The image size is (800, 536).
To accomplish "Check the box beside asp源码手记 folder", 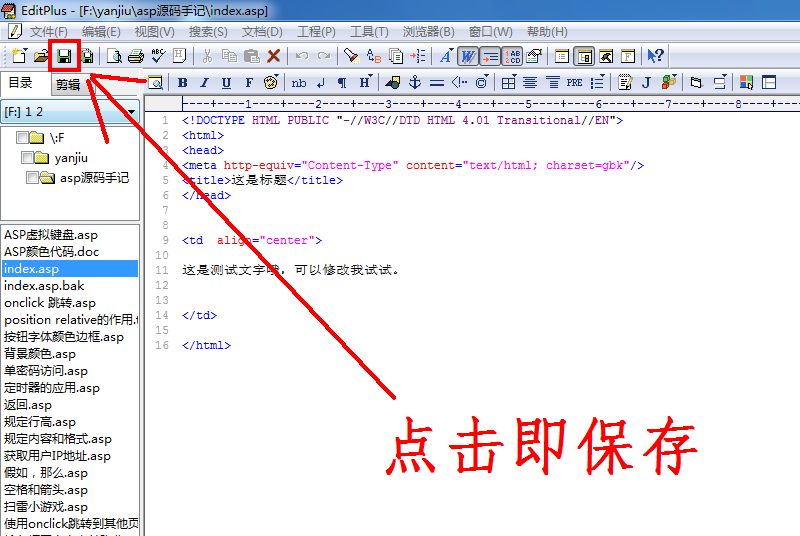I will [x=32, y=178].
